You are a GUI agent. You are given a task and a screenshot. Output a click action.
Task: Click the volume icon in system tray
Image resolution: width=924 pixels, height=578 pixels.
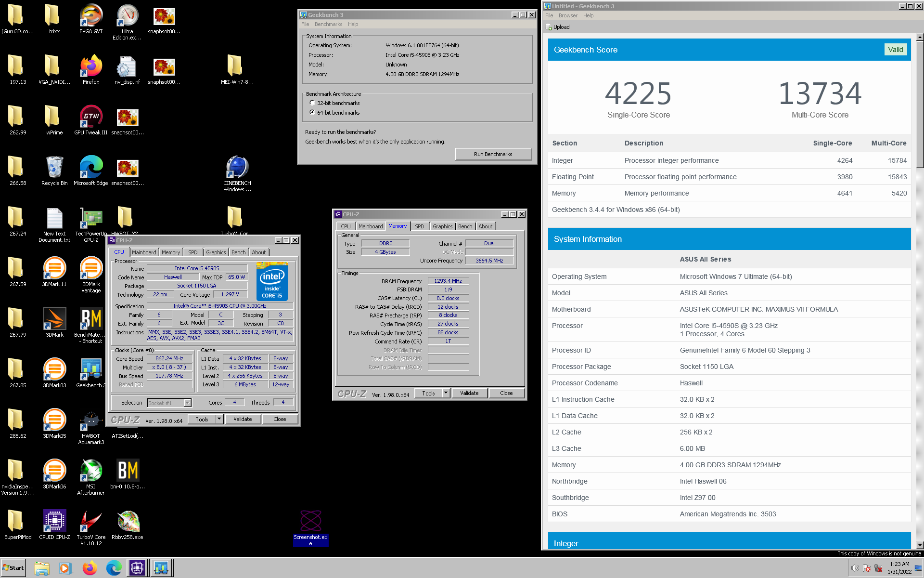(855, 568)
